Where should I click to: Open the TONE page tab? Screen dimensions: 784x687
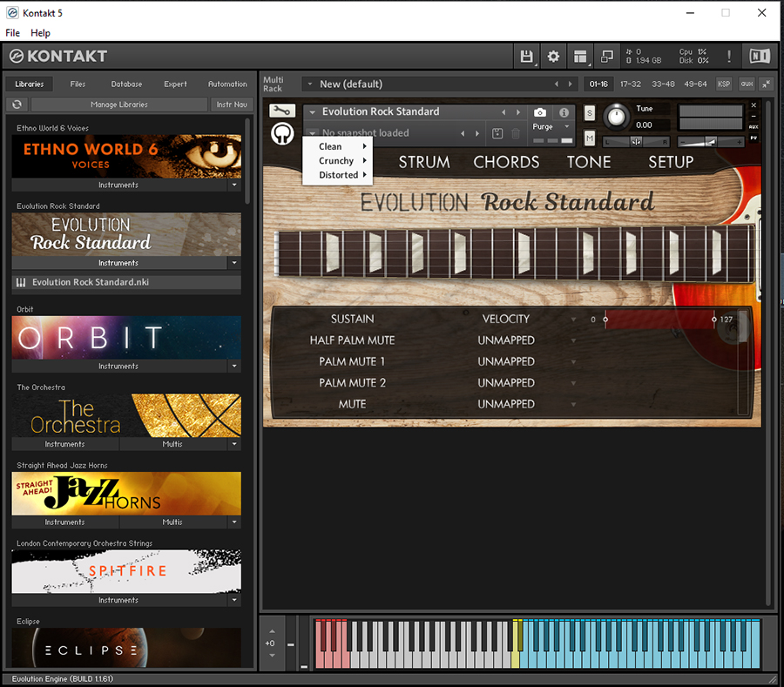[589, 162]
